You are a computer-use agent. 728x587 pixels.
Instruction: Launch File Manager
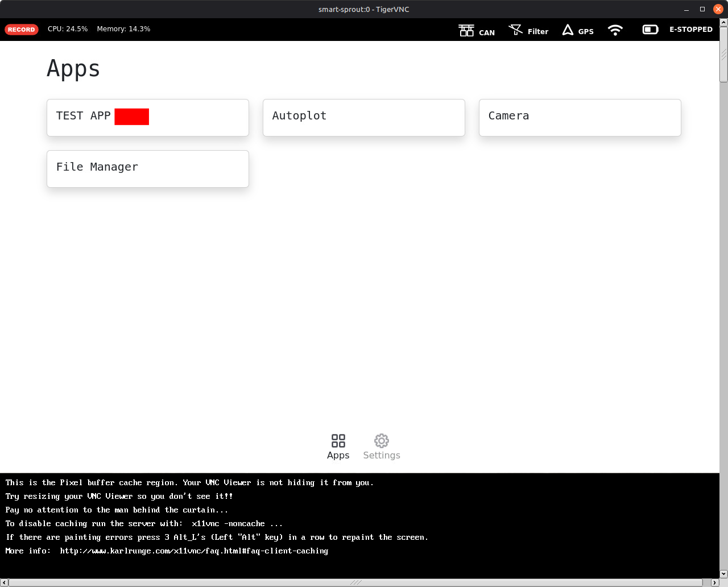click(147, 169)
